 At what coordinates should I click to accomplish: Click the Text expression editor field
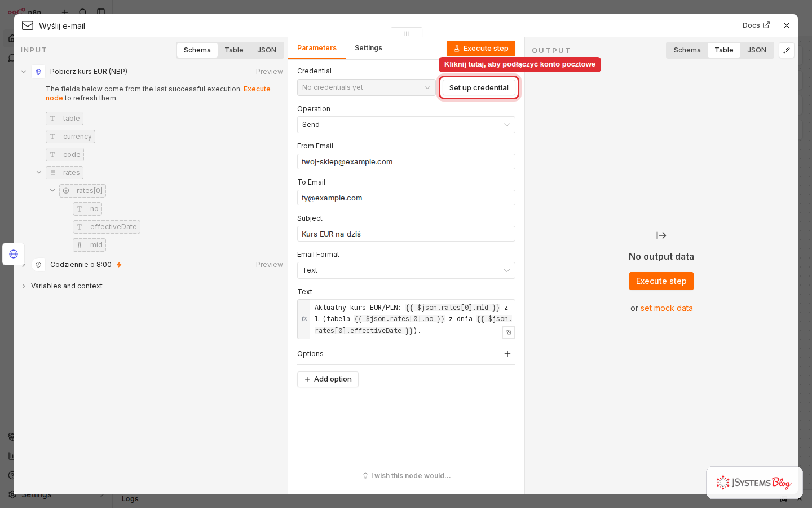click(412, 319)
